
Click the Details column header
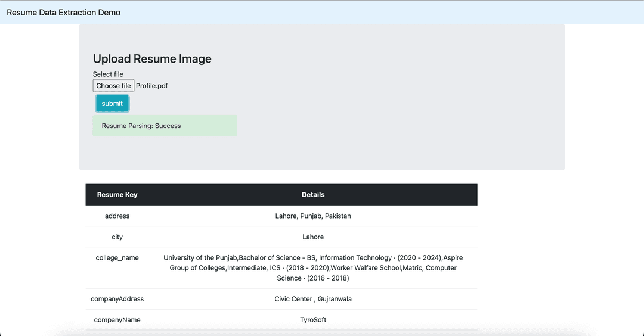tap(313, 194)
